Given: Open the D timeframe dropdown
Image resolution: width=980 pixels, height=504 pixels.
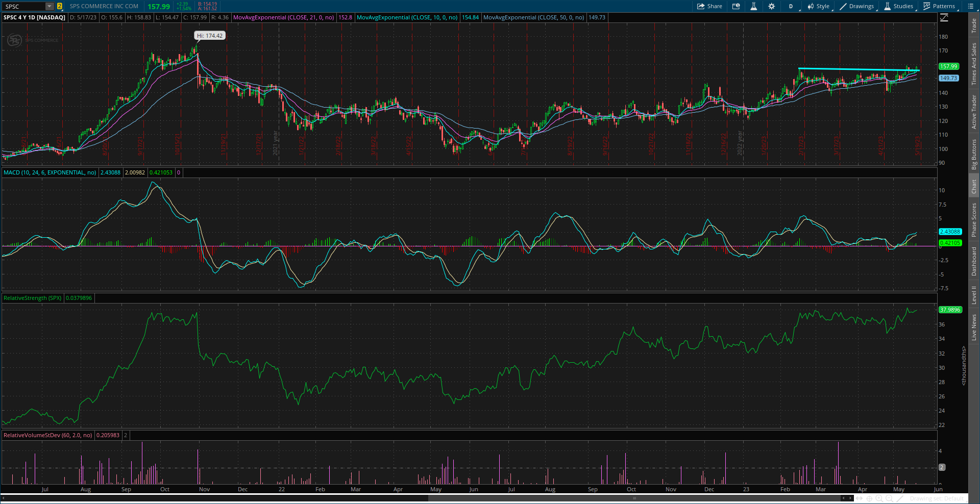Looking at the screenshot, I should click(792, 6).
